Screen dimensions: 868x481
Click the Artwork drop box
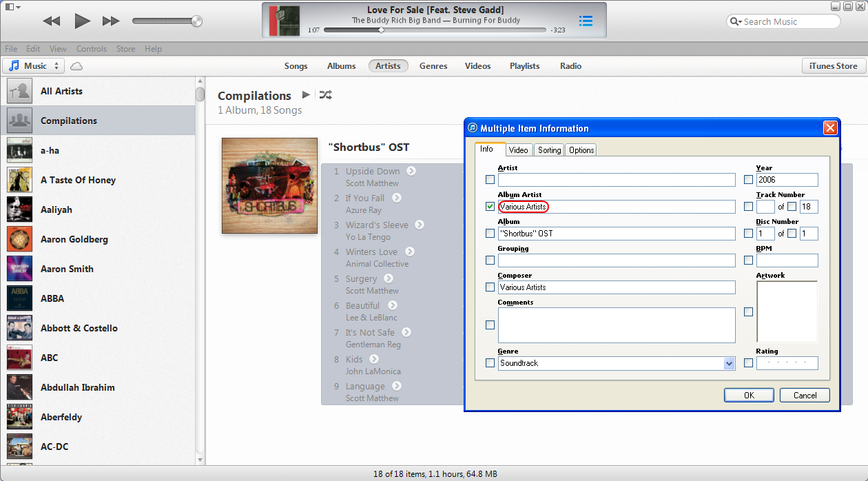pos(787,311)
